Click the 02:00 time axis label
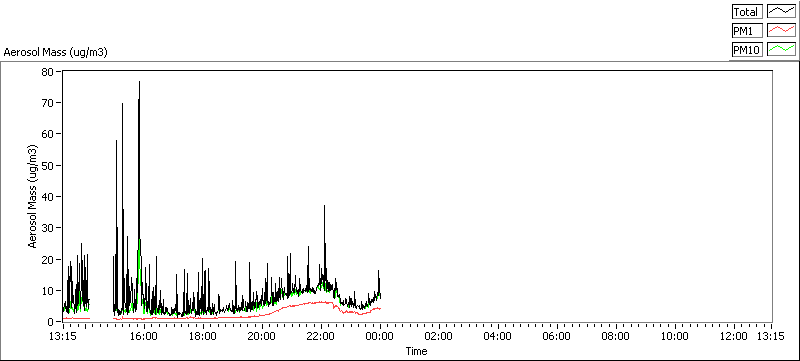This screenshot has width=800, height=361. 439,337
